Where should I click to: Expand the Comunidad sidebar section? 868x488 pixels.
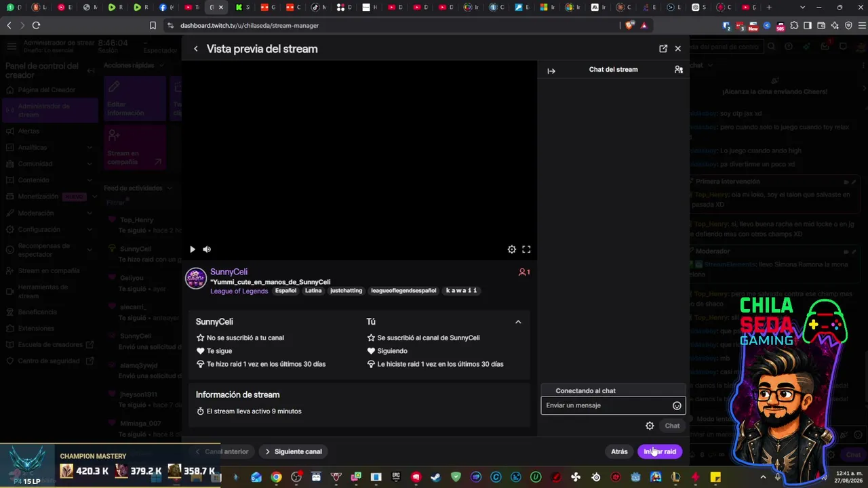click(x=90, y=164)
